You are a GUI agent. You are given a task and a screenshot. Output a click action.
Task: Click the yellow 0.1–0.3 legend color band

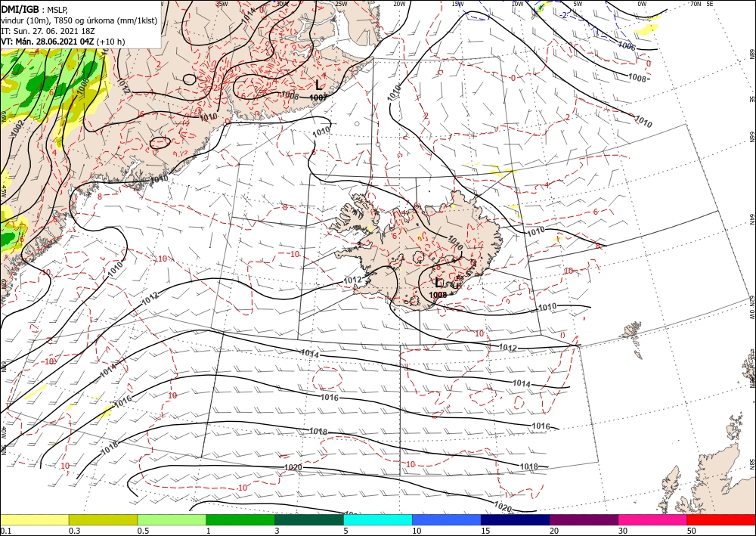(34, 519)
